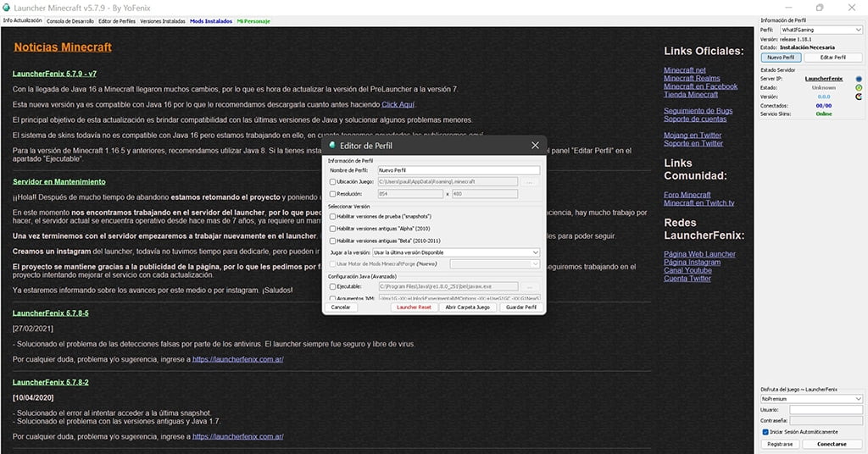Enable the Ubicación Juego checkbox
868x454 pixels.
[x=332, y=182]
